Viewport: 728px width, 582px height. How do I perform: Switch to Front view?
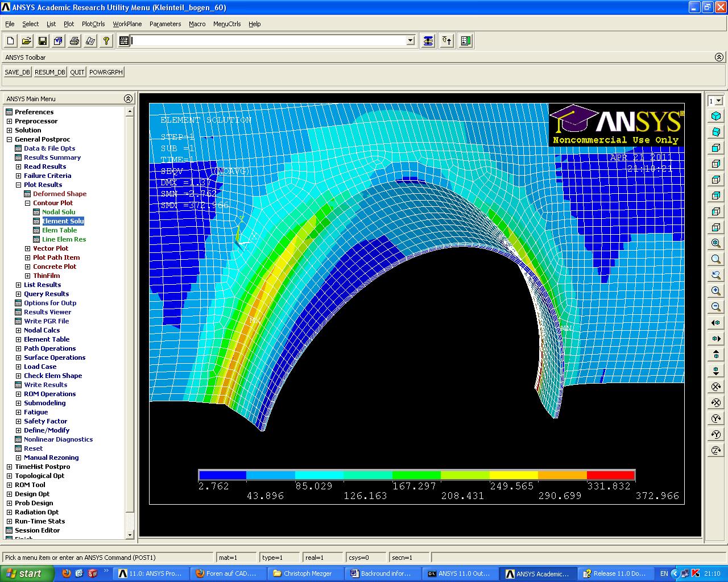(x=716, y=148)
